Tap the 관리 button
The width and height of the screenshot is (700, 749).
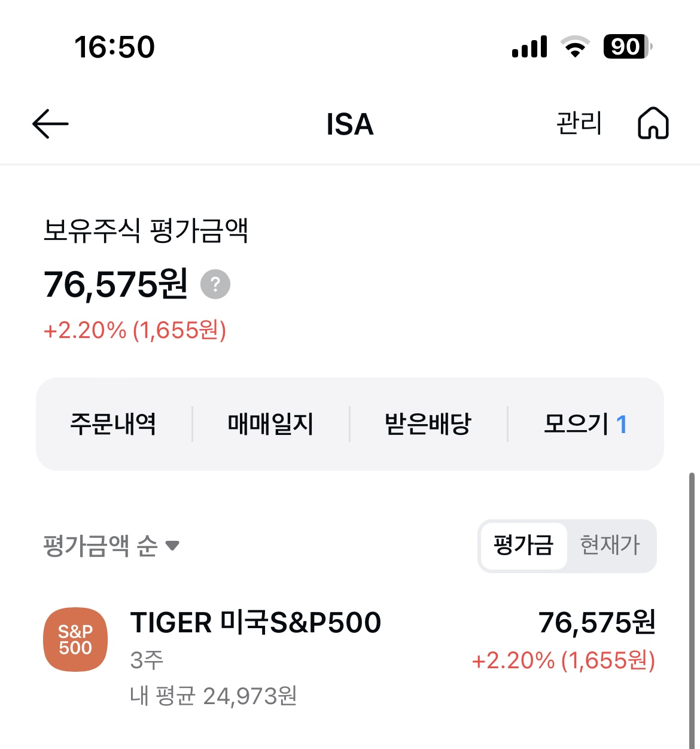[579, 123]
